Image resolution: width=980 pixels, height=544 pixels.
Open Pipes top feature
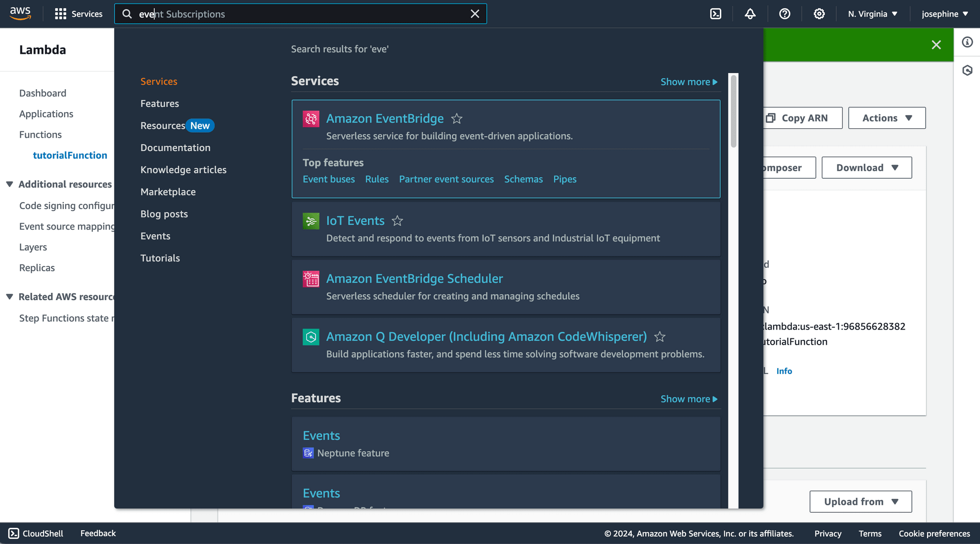tap(564, 179)
